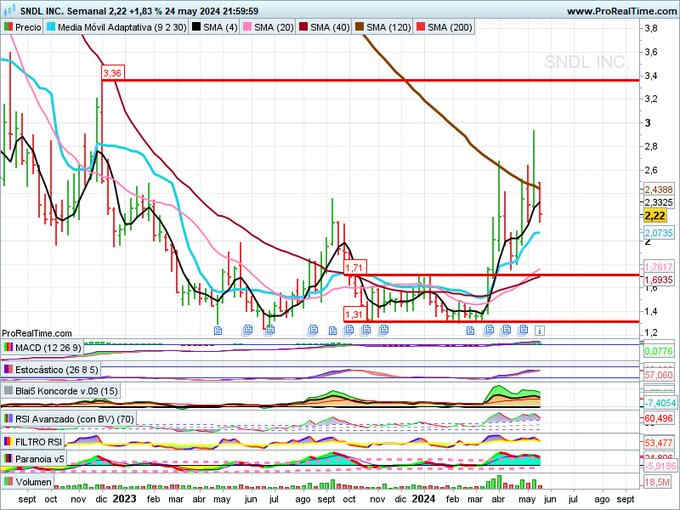
Task: Click the 3,8 tick on price axis
Action: pos(651,29)
